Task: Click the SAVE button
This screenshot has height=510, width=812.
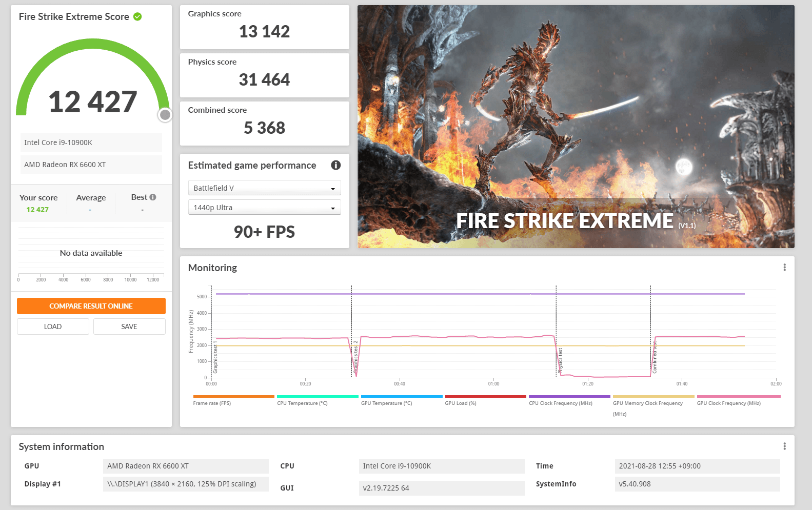Action: [129, 327]
